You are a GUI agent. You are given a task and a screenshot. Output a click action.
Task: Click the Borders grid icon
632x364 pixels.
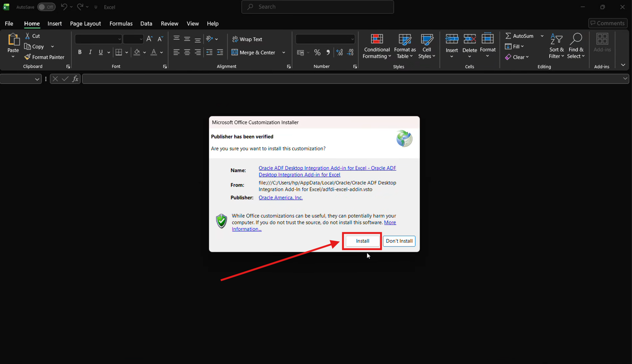118,52
